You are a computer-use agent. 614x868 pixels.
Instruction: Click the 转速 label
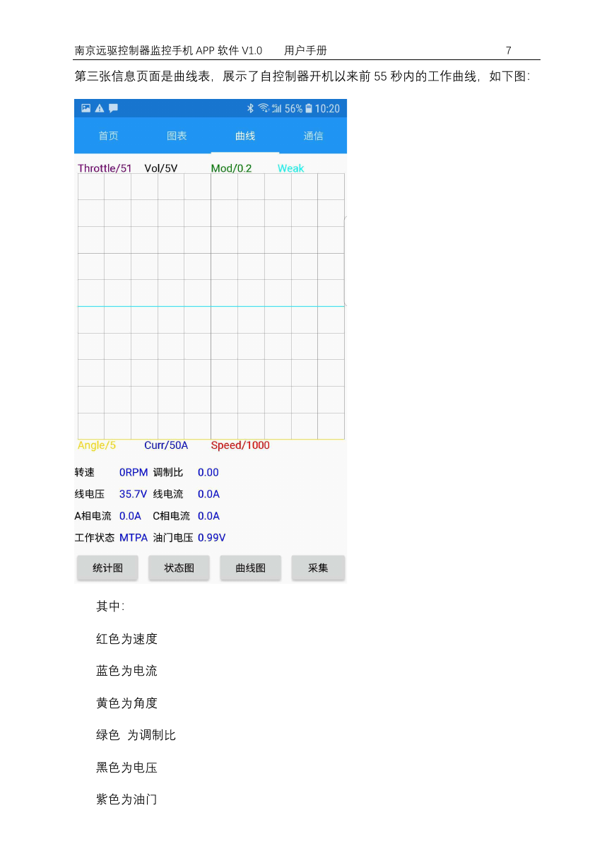coord(85,472)
